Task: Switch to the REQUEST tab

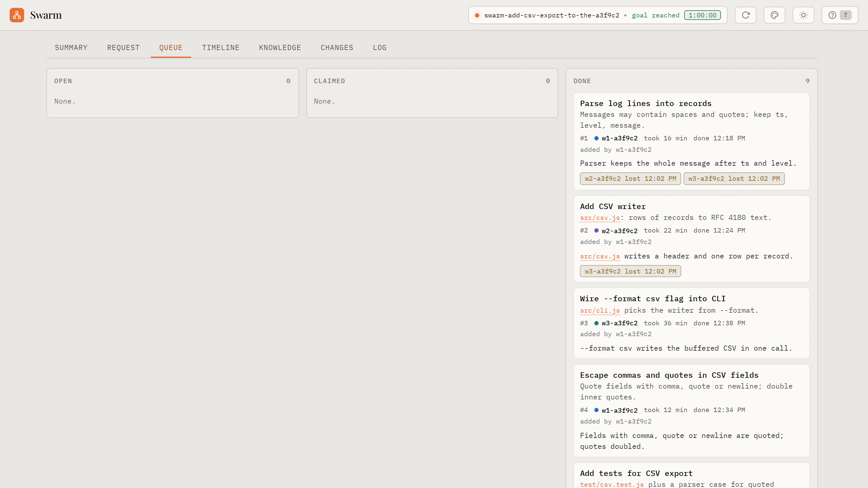Action: (123, 48)
